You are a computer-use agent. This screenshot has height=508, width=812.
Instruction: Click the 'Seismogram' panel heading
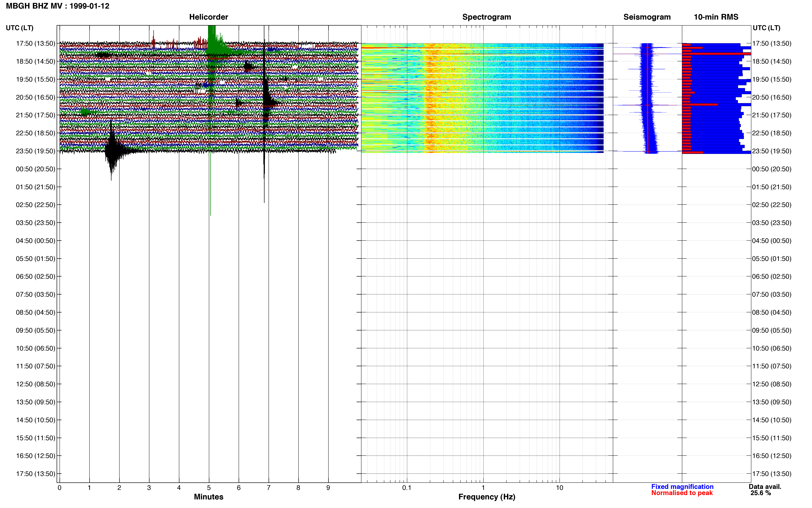647,17
